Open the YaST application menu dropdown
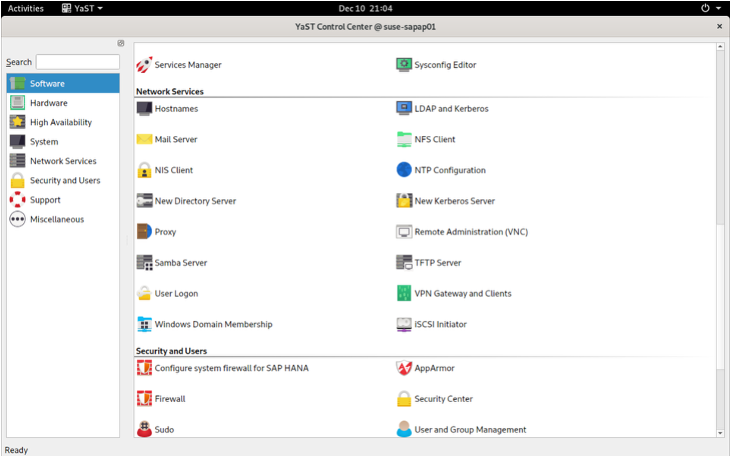Screen dimensions: 730x456 point(82,8)
